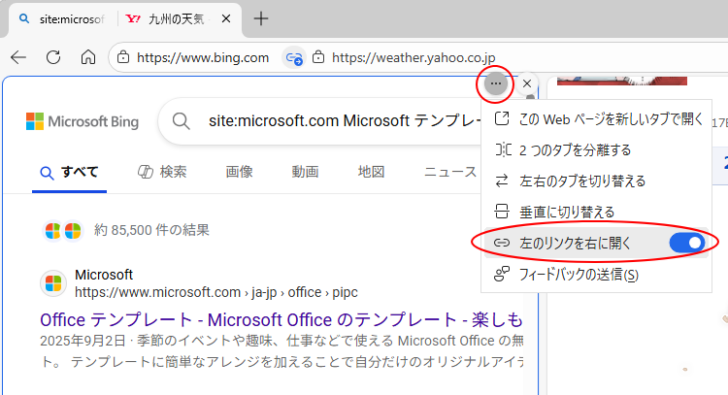Go back with the back arrow button
Viewport: 728px width, 395px height.
tap(19, 58)
